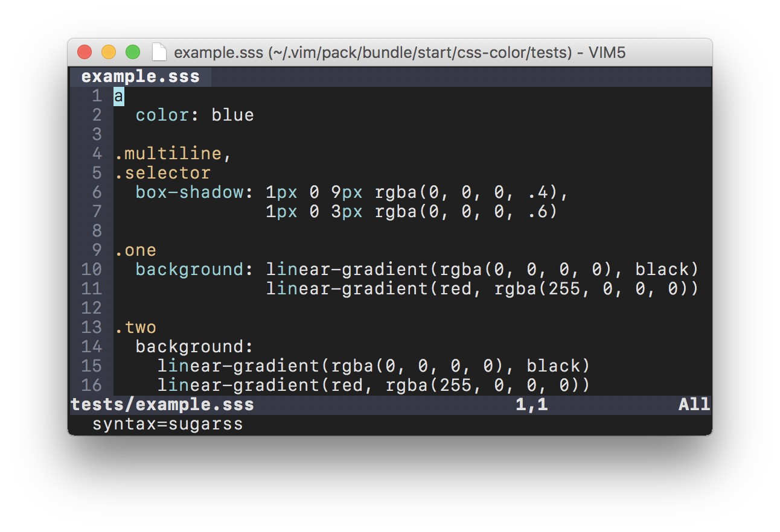Click the window title text
780x532 pixels.
pos(400,53)
